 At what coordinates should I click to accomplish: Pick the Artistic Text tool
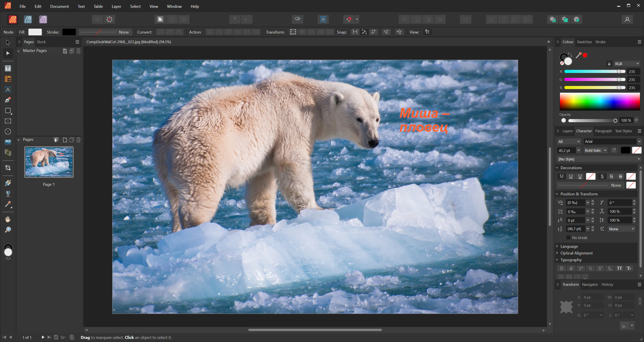coord(8,90)
